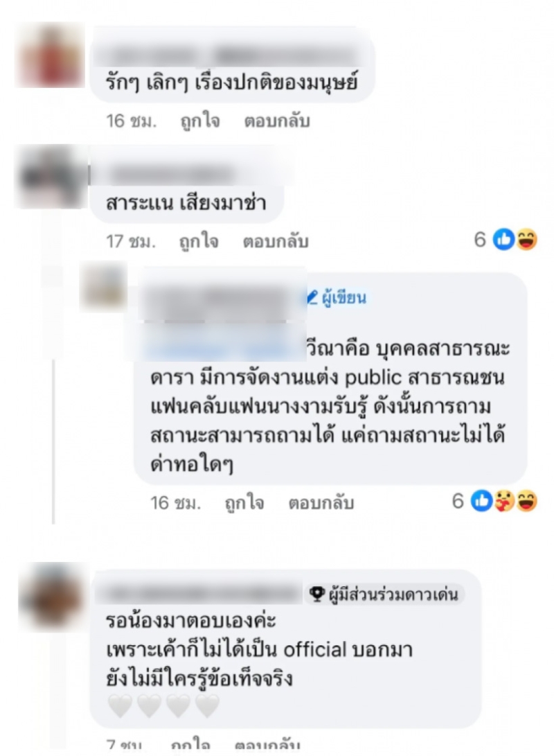Click the care hug emoji on the author's reply
554x756 pixels.
click(x=504, y=502)
